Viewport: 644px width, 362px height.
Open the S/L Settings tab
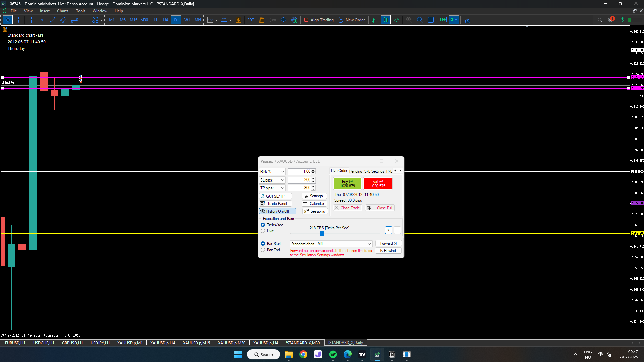pyautogui.click(x=374, y=171)
